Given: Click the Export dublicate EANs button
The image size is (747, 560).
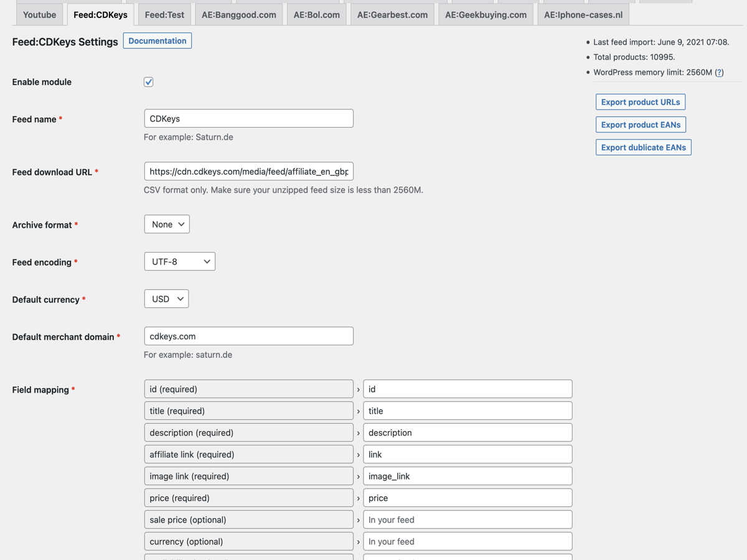Looking at the screenshot, I should [x=644, y=147].
